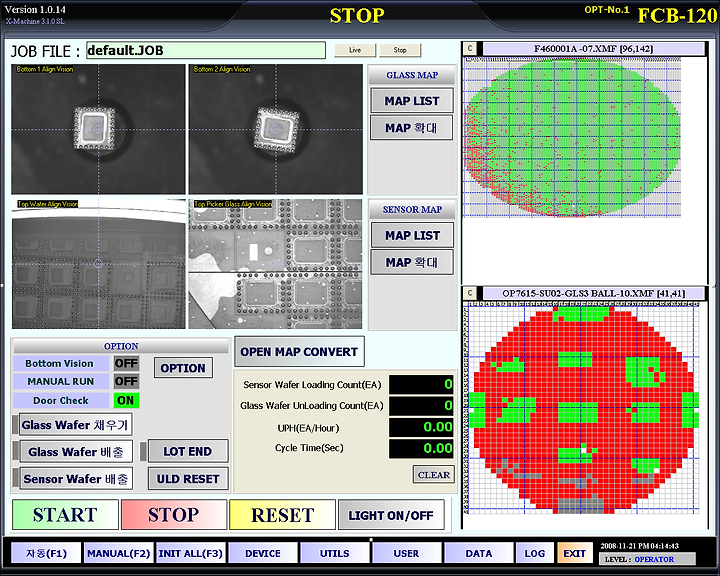Click the Live button

coord(355,50)
